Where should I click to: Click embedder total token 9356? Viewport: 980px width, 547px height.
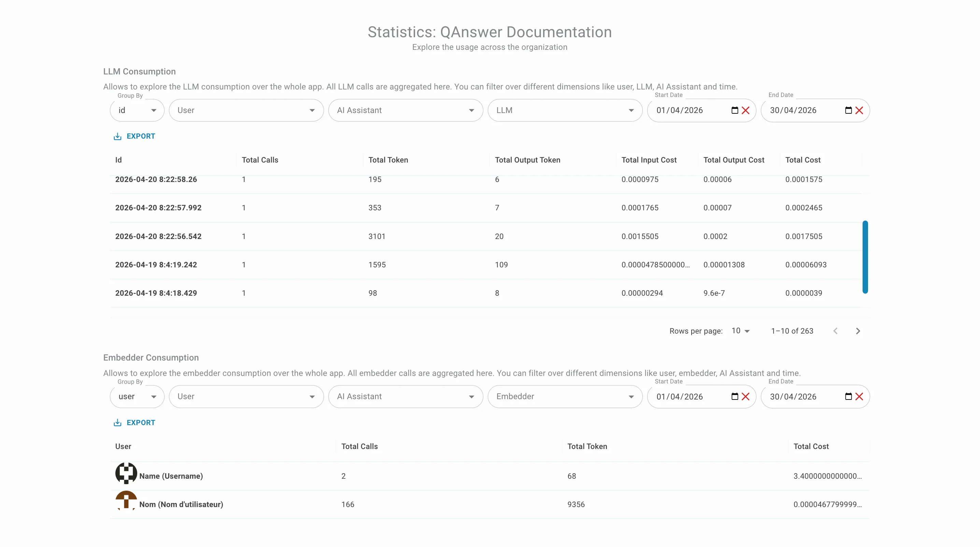tap(576, 504)
